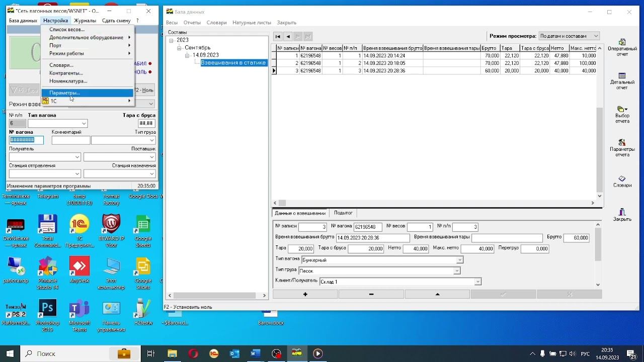Screen dimensions: 644x362
Task: Open Режим работы submenu
Action: (x=87, y=53)
